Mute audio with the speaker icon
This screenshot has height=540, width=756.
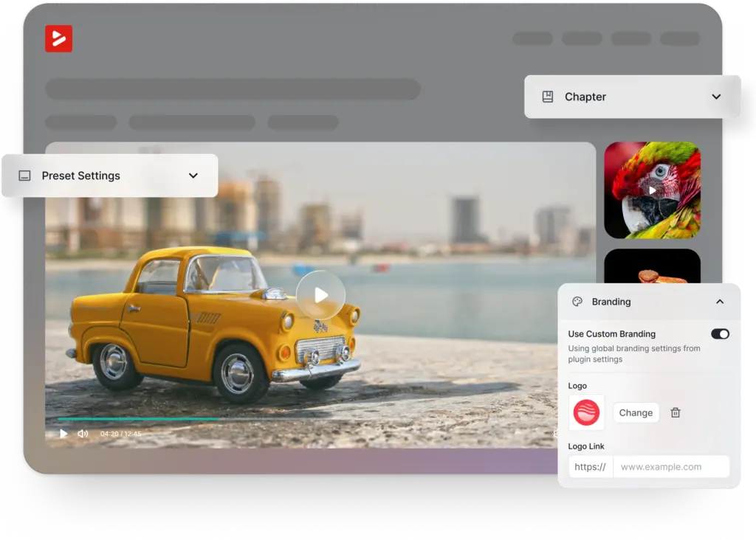[x=82, y=433]
